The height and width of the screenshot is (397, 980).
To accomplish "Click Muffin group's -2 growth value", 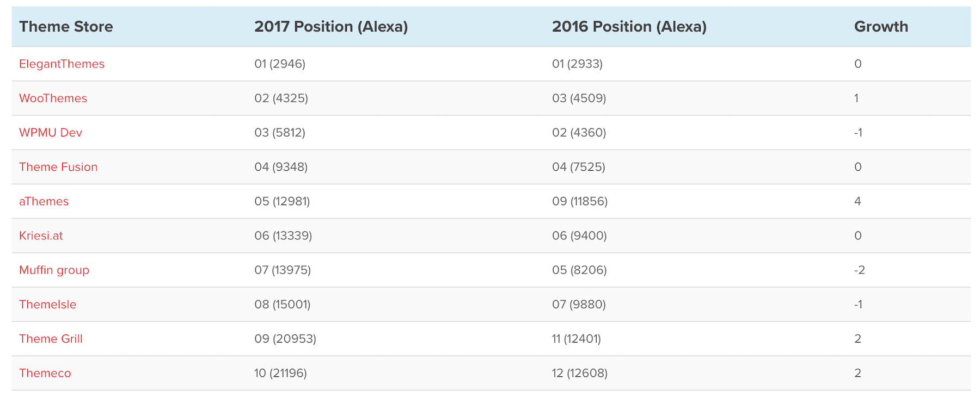I will point(859,270).
